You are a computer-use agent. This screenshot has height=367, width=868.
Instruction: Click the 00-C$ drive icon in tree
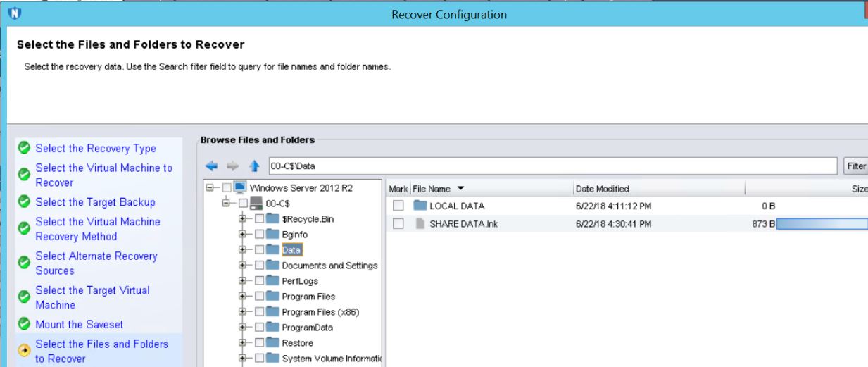click(257, 203)
